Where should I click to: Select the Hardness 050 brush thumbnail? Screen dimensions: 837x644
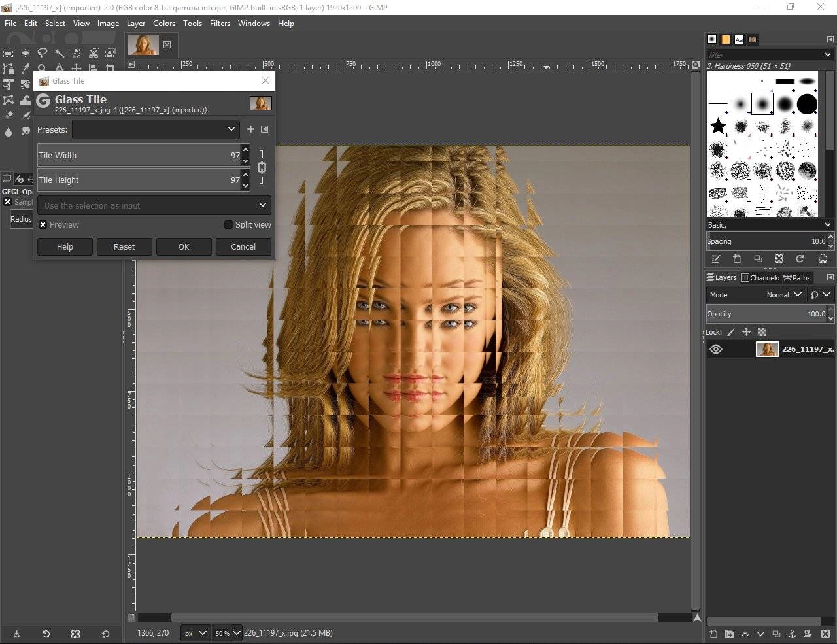[762, 103]
